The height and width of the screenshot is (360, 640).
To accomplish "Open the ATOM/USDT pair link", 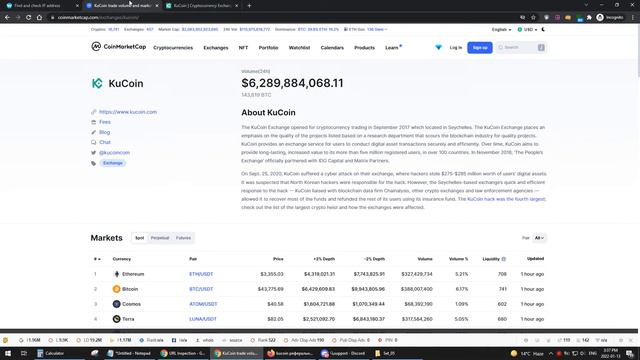I will pos(203,304).
